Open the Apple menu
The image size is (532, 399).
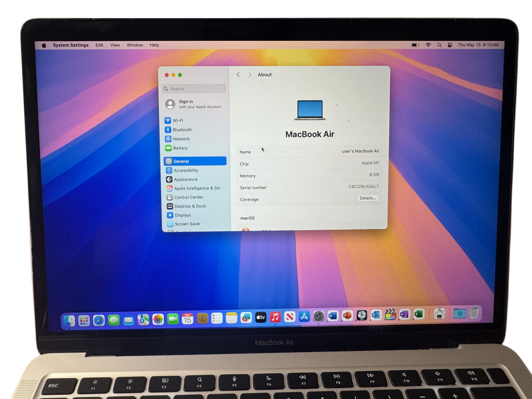point(44,45)
